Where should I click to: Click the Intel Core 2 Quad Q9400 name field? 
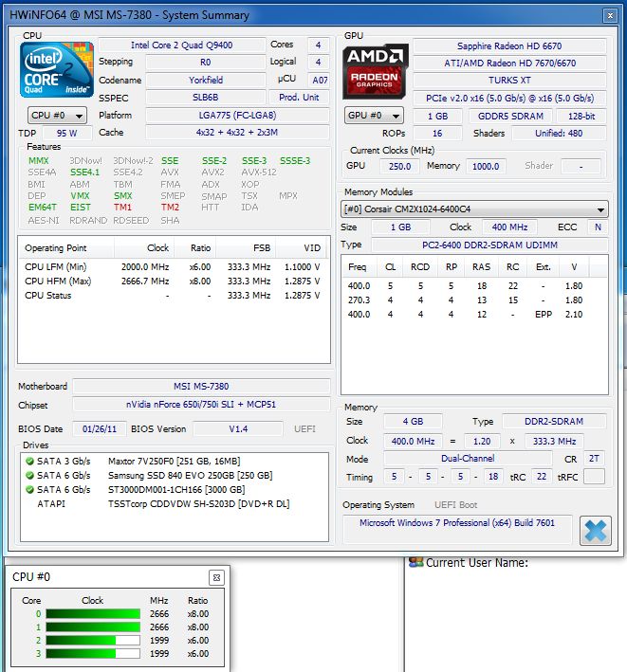tap(182, 45)
